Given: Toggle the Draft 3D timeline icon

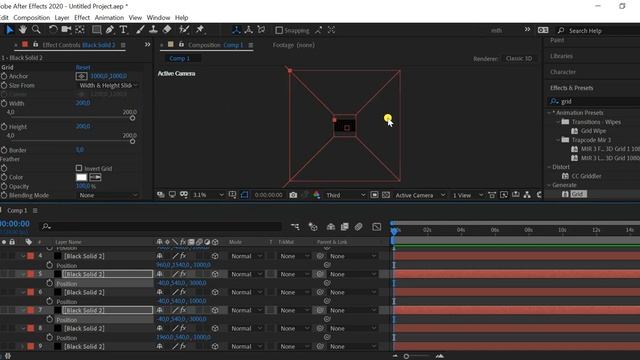Looking at the screenshot, I should (313, 227).
